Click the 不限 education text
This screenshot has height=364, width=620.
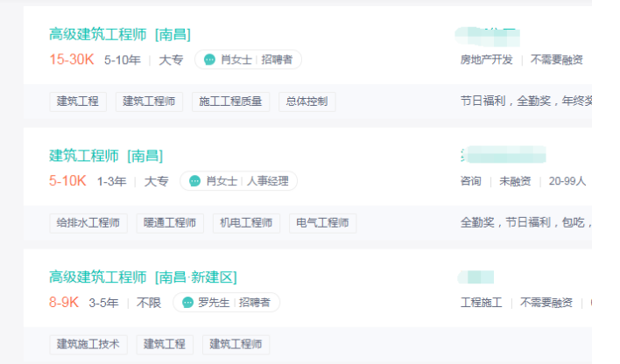point(149,303)
